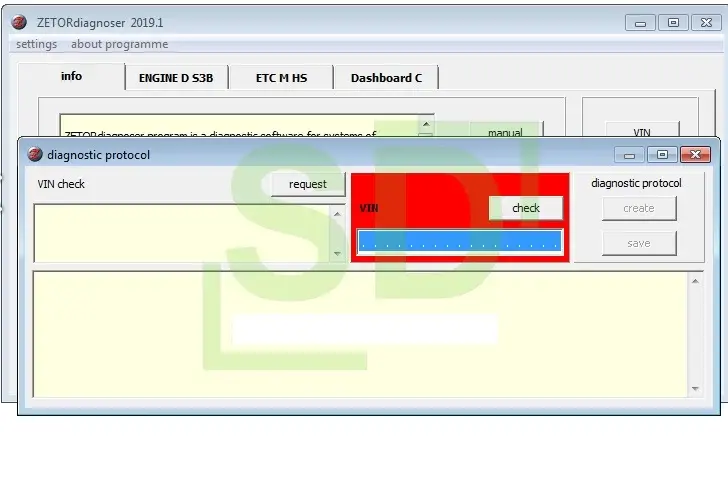The width and height of the screenshot is (728, 500).
Task: Click the ZETORdiagnoser app icon in title bar
Action: point(19,22)
